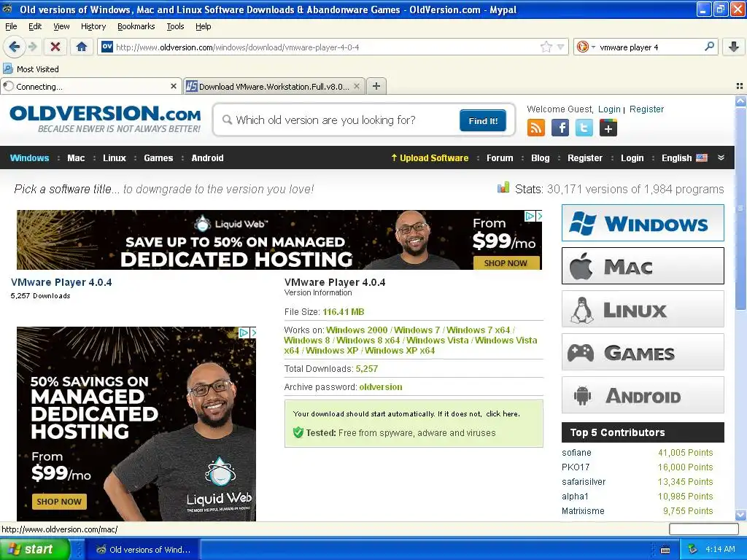Open the Twitter icon
747x560 pixels.
[584, 128]
